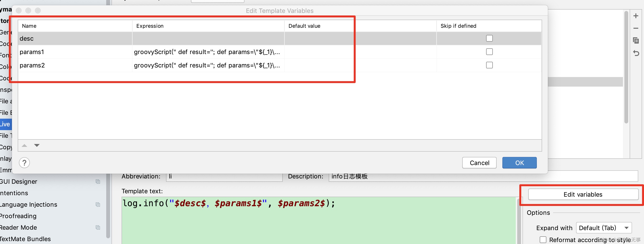The width and height of the screenshot is (644, 244).
Task: Close the Edit Template Variables dialog
Action: 19,11
